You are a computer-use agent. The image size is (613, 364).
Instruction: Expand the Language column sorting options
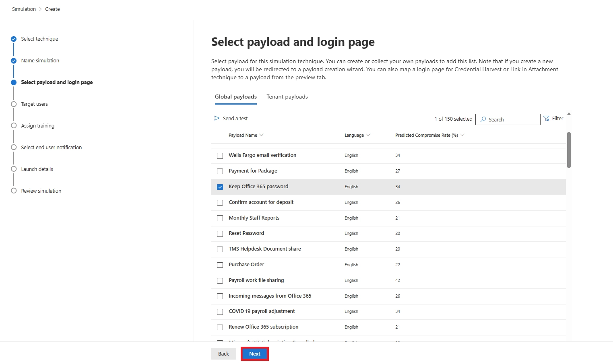coord(368,135)
